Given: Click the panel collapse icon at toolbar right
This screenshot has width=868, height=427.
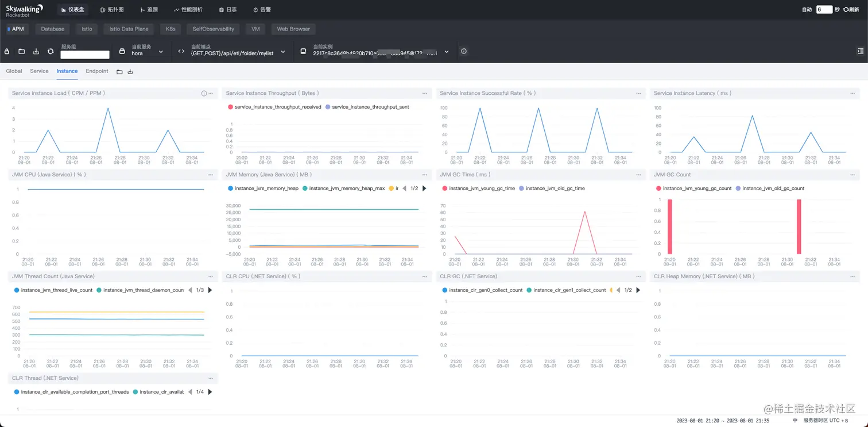Looking at the screenshot, I should (x=860, y=52).
